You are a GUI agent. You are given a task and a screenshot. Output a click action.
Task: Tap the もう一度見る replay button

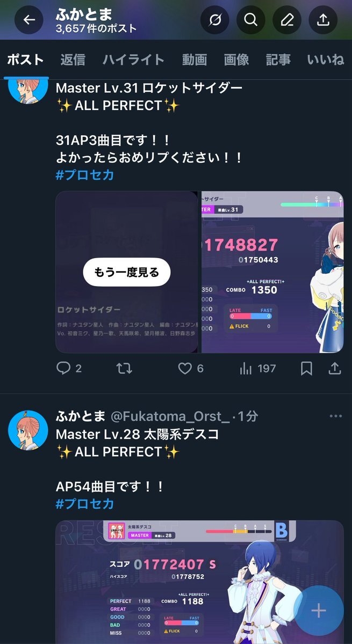click(x=127, y=272)
